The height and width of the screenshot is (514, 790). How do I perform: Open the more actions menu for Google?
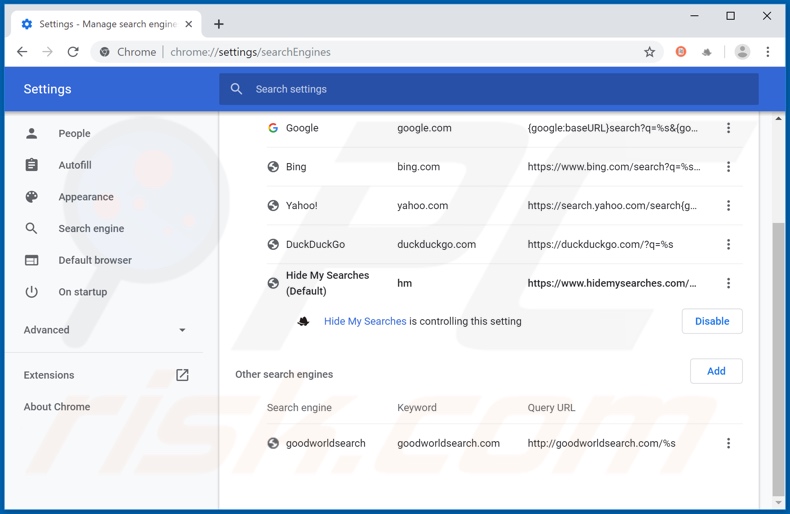click(x=728, y=128)
